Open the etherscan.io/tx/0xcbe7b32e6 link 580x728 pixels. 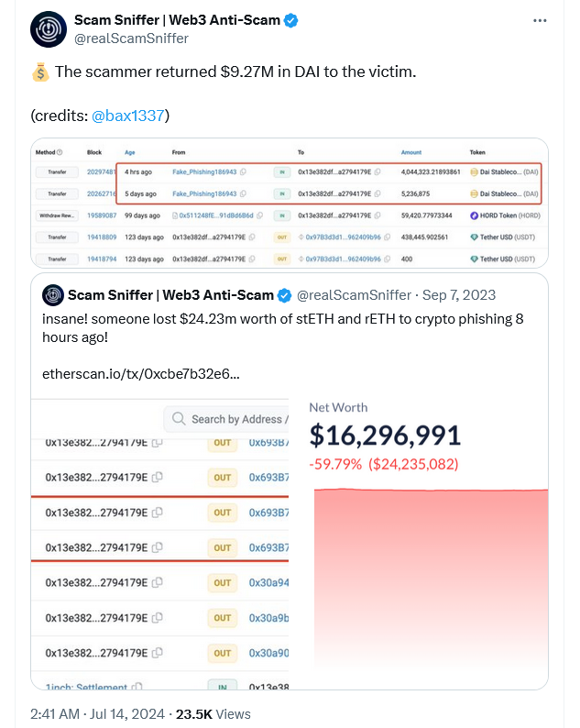[x=141, y=374]
